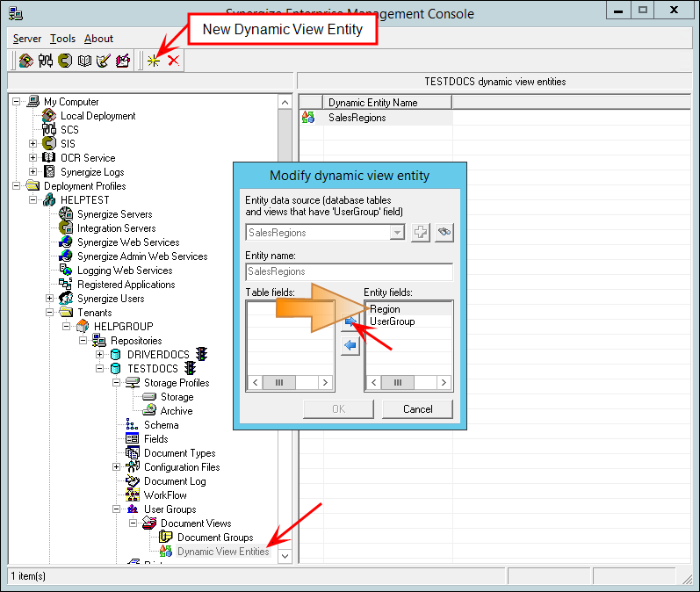Collapse the TESTDOCS repository
Screen dimensions: 700x592
tap(99, 369)
